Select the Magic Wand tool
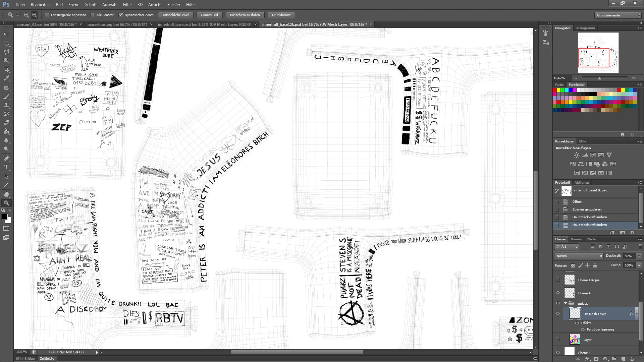The height and width of the screenshot is (362, 644). [x=6, y=61]
